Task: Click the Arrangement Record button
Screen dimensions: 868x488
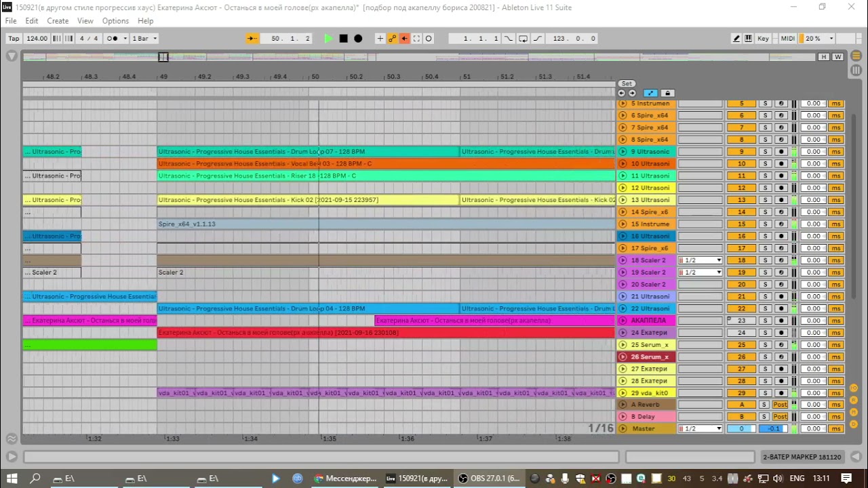Action: coord(358,39)
